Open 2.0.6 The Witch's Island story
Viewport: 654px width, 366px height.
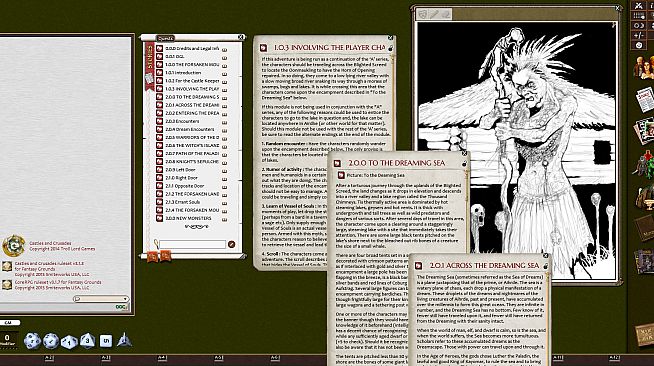click(x=192, y=145)
